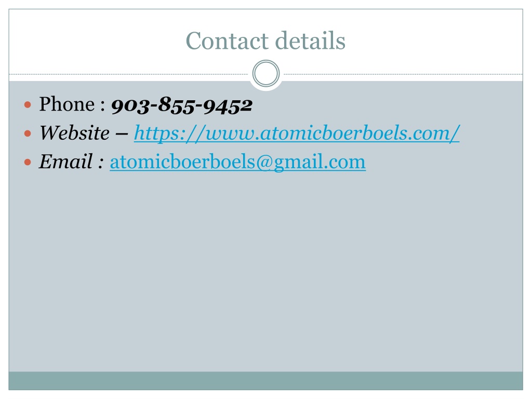Click the italic 'Email :' label

point(71,162)
